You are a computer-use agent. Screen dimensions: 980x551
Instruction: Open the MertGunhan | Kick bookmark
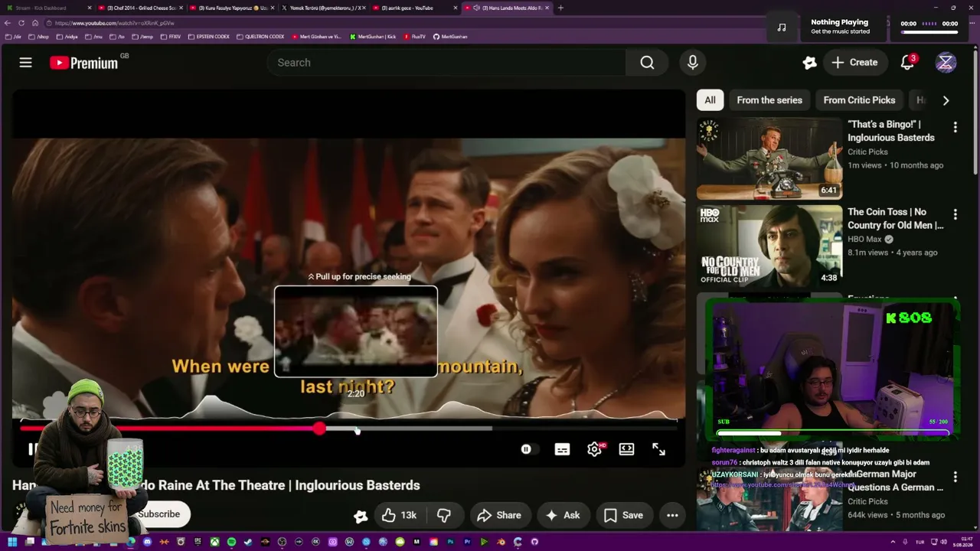(373, 36)
